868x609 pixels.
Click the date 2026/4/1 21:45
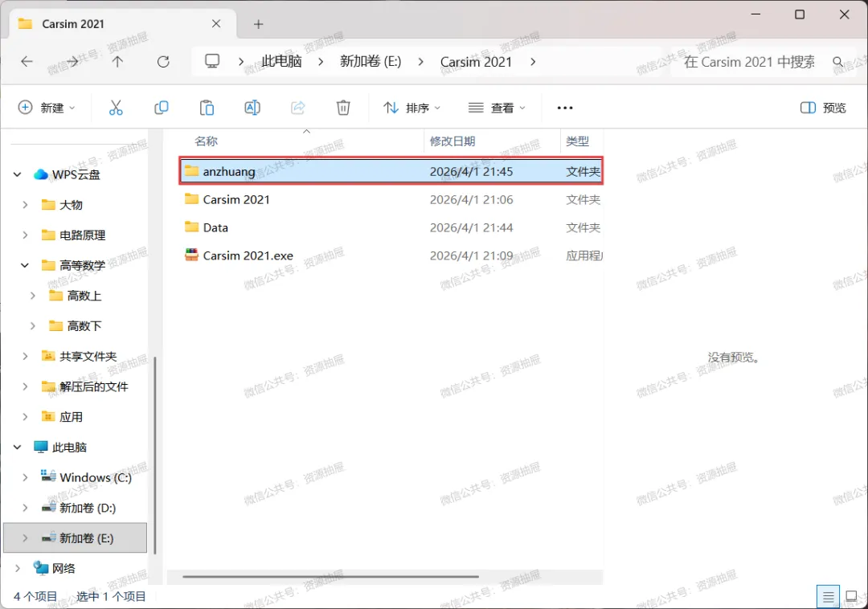pos(471,171)
